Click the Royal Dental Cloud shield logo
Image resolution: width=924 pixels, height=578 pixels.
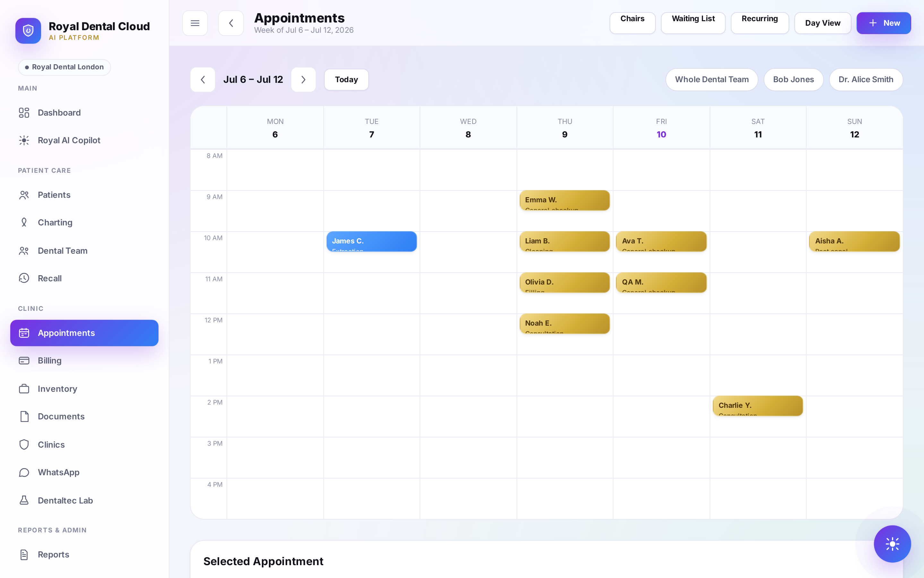(x=28, y=31)
